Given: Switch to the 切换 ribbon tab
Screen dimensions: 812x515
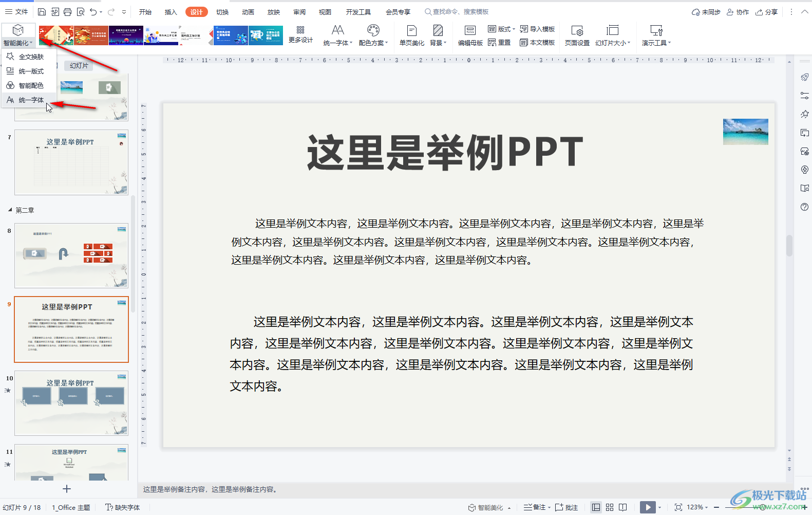Looking at the screenshot, I should (222, 12).
